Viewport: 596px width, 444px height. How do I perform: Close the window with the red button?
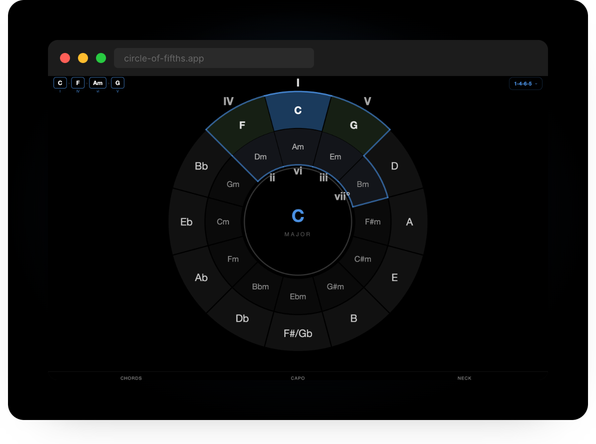tap(65, 58)
